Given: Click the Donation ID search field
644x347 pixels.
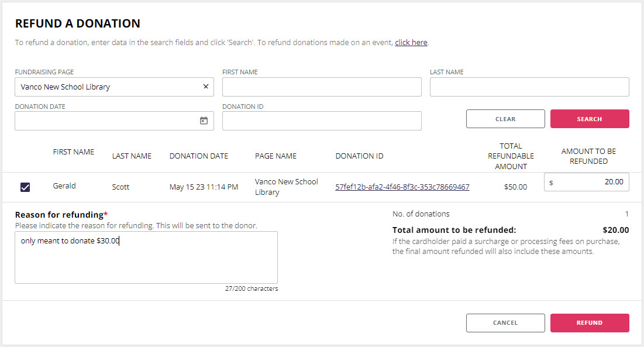Looking at the screenshot, I should 322,121.
